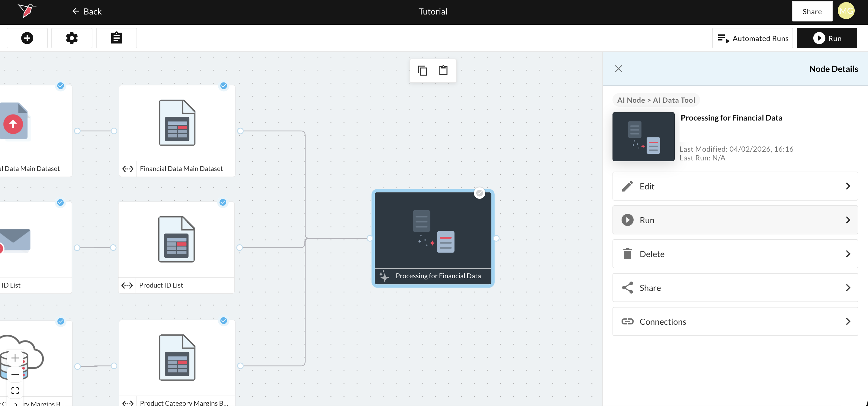Click the canvas zoom out minus icon

[x=15, y=374]
